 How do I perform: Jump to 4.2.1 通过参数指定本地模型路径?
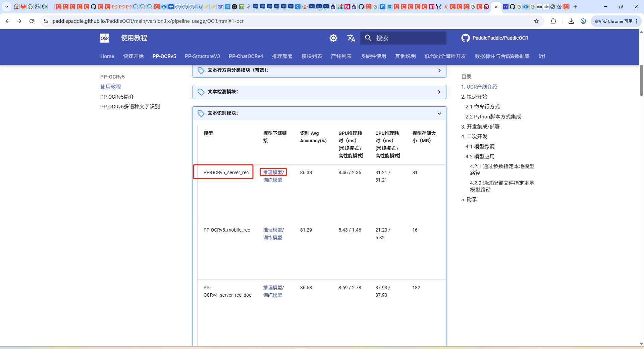click(502, 169)
